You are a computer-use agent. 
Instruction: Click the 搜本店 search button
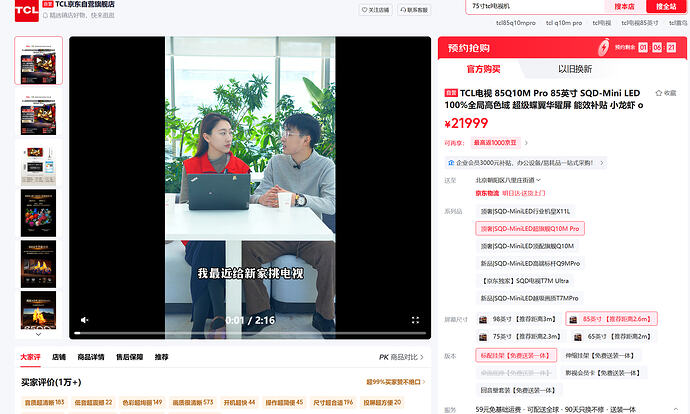(624, 6)
